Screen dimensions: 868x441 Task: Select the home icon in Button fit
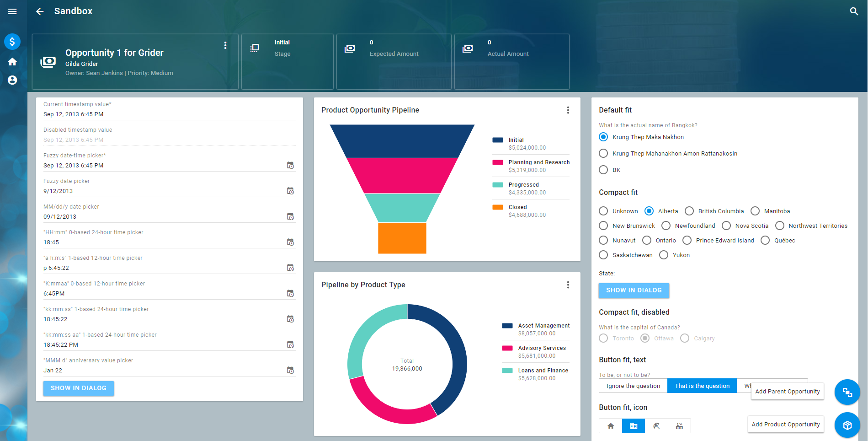point(611,426)
